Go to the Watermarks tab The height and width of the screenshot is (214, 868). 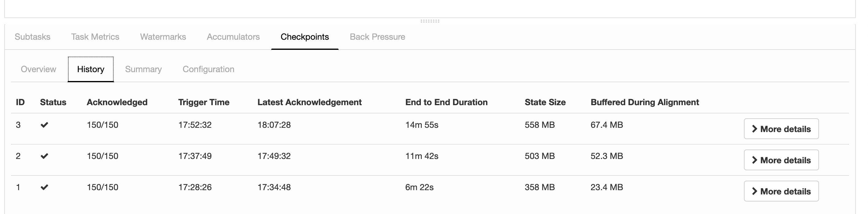click(163, 37)
